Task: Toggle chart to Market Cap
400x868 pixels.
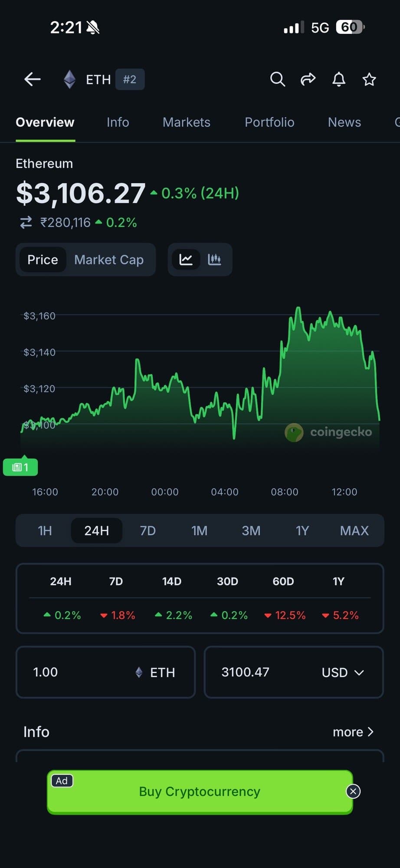Action: pyautogui.click(x=109, y=260)
